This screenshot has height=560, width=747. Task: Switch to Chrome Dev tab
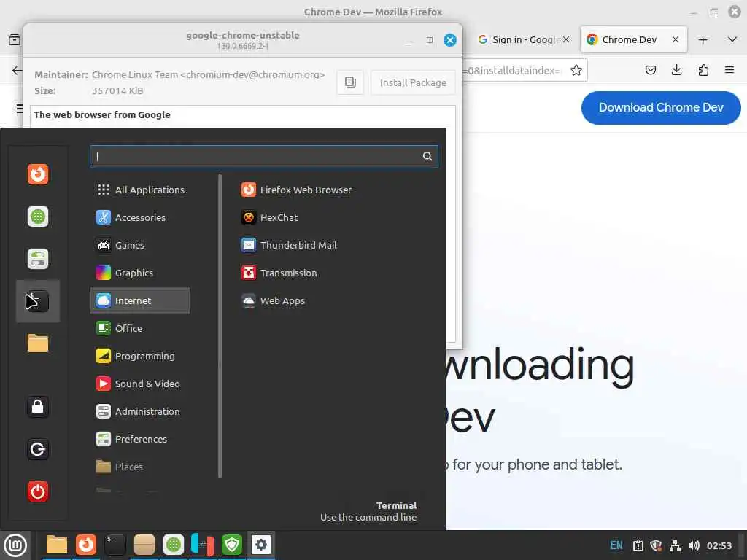pos(634,39)
